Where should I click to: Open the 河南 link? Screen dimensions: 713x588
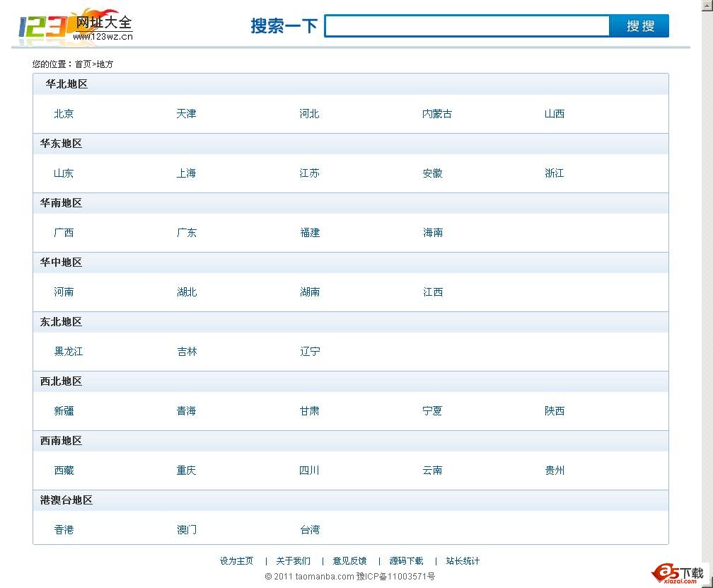coord(64,292)
